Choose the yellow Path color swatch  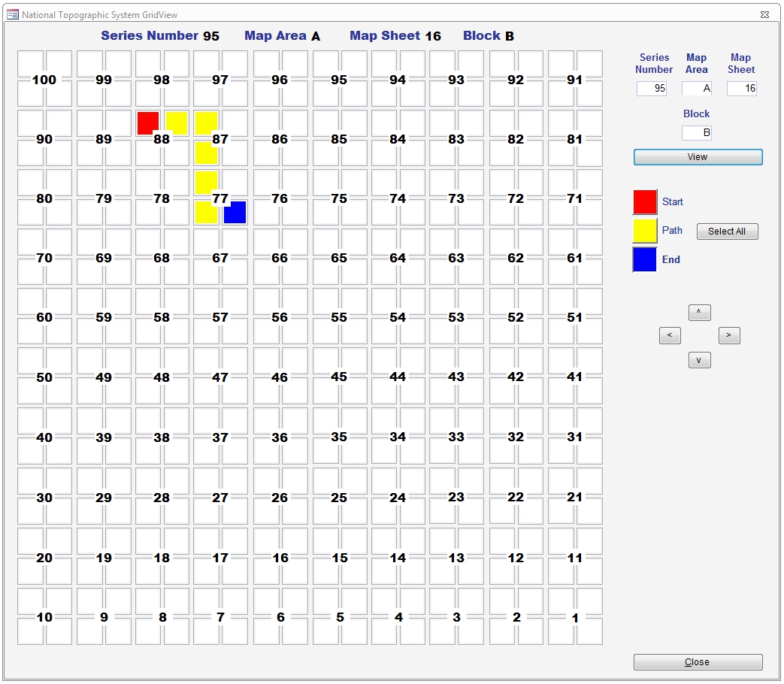point(645,231)
